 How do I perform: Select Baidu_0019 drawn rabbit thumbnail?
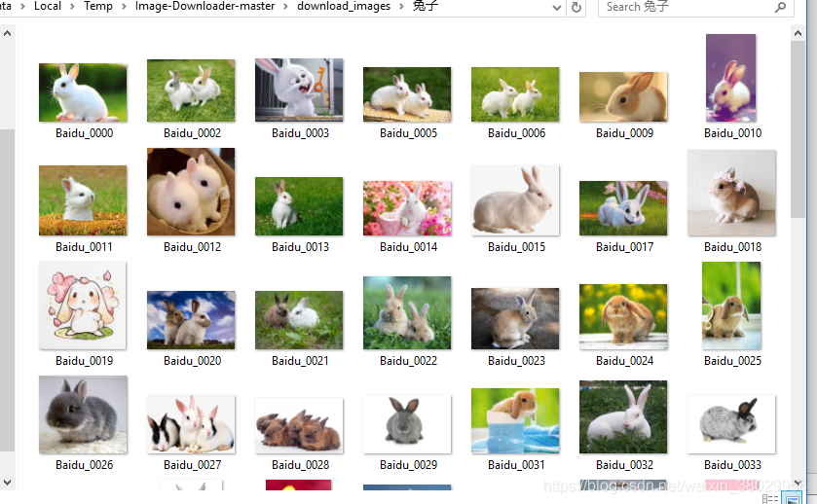(x=83, y=306)
